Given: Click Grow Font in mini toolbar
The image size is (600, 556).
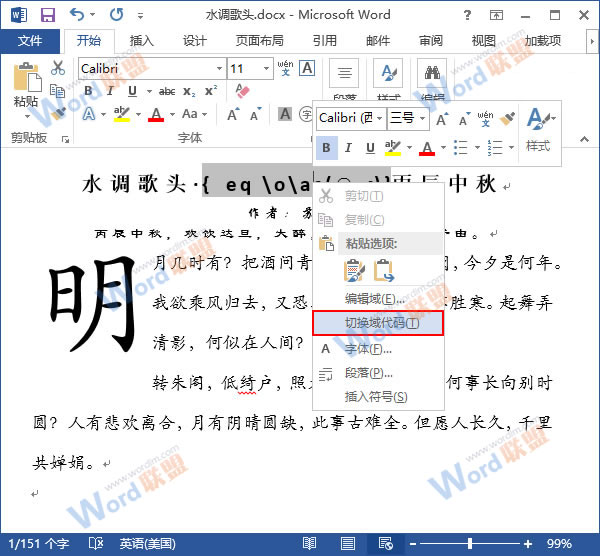Looking at the screenshot, I should click(442, 119).
